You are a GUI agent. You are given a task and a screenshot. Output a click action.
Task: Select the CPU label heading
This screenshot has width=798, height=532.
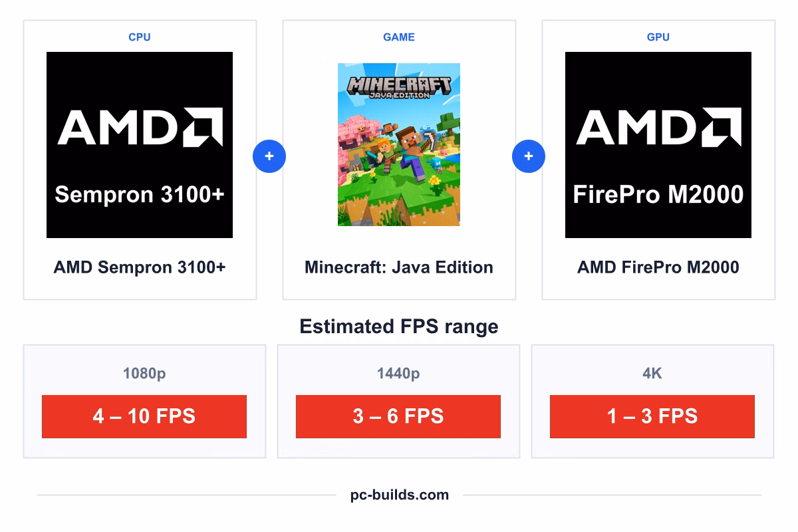140,37
